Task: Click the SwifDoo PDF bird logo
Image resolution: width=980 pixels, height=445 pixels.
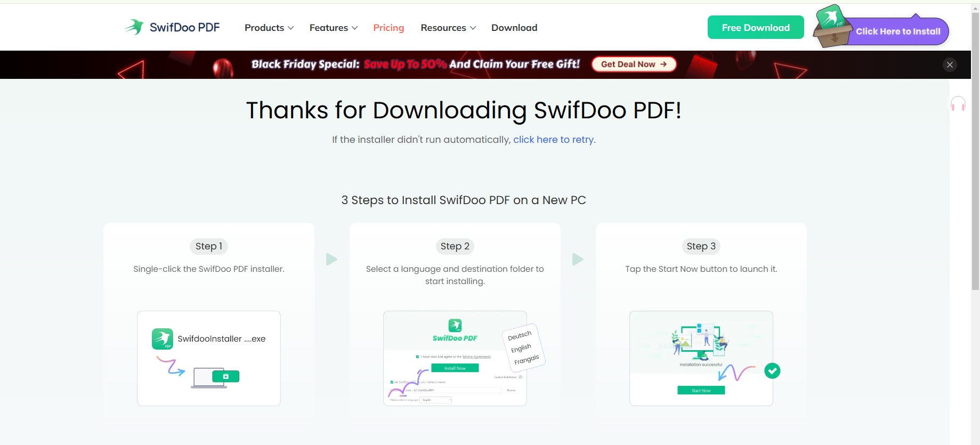Action: (134, 27)
